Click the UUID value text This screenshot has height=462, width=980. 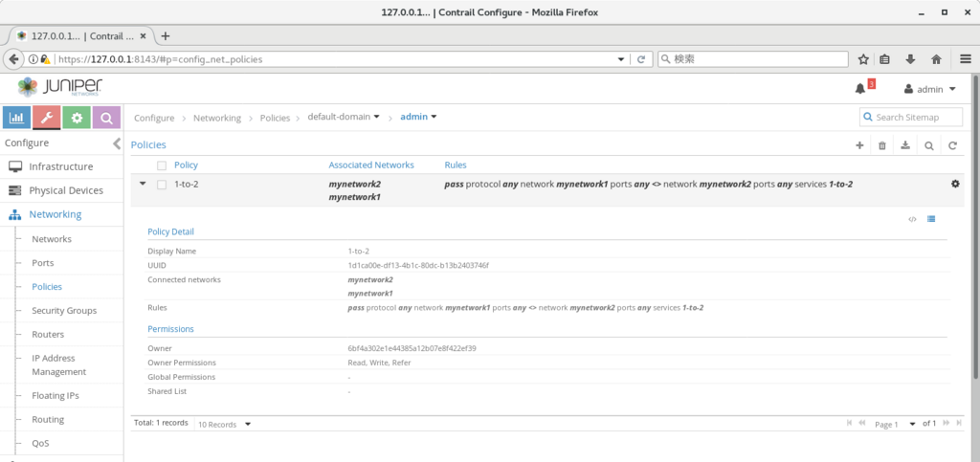point(418,265)
